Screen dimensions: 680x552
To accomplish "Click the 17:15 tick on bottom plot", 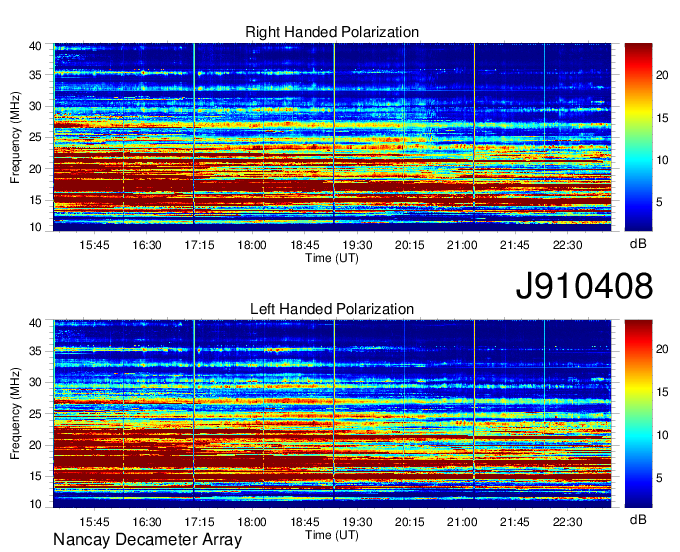I will pyautogui.click(x=199, y=522).
